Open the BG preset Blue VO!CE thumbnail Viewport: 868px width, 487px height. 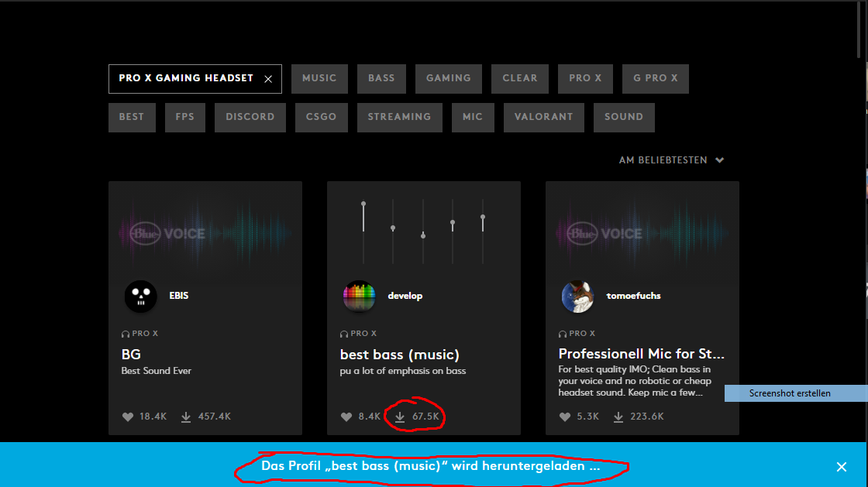205,233
